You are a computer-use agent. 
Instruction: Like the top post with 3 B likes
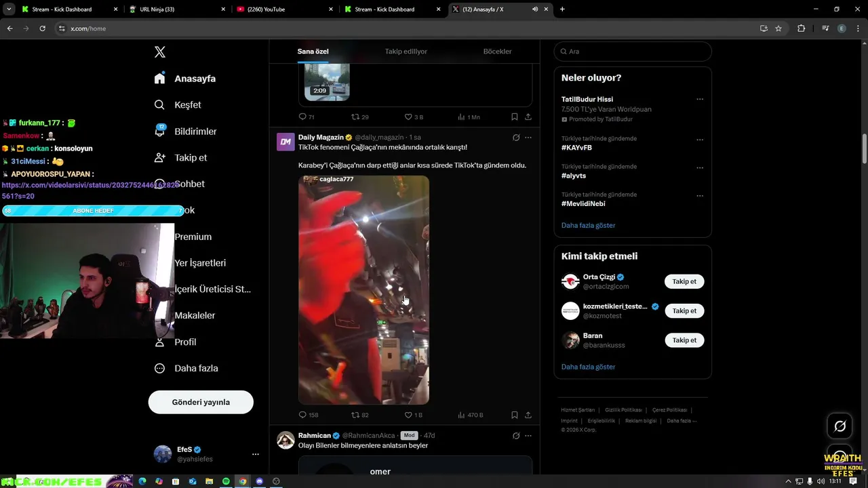[414, 117]
